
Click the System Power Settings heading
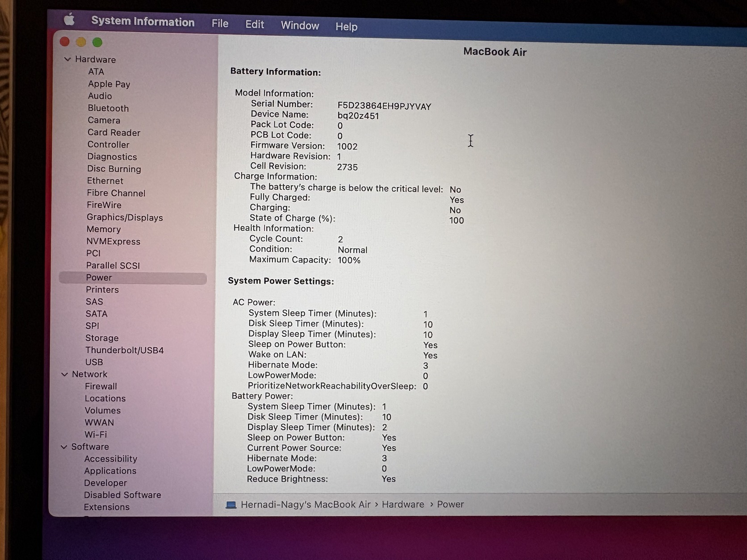[x=281, y=281]
